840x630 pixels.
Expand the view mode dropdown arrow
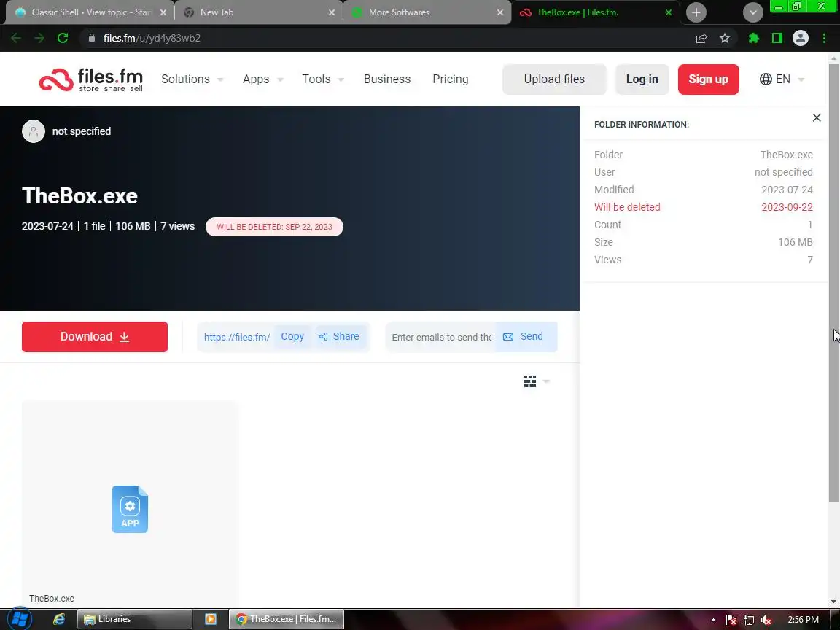[x=546, y=381]
